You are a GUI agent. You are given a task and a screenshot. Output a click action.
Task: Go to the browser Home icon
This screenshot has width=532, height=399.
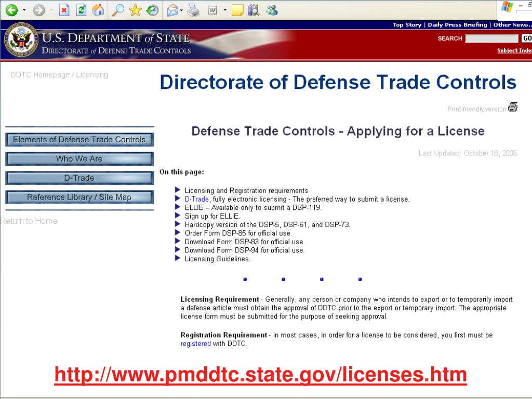[98, 10]
